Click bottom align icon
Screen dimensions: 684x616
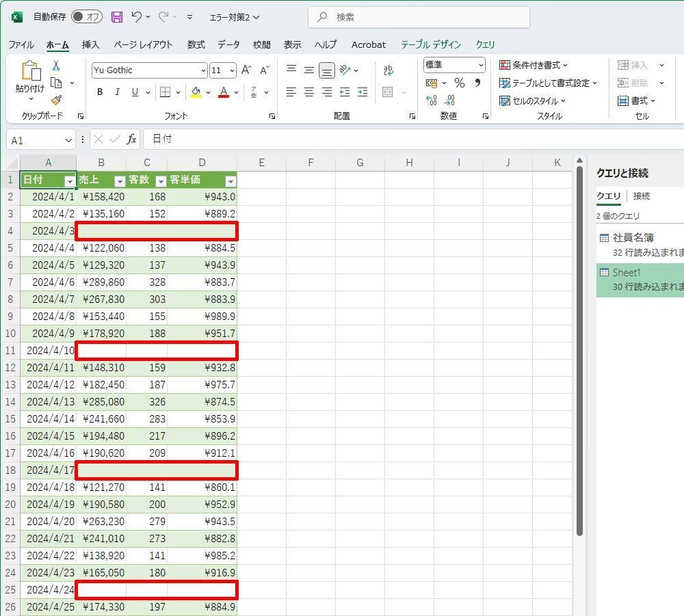pos(327,70)
